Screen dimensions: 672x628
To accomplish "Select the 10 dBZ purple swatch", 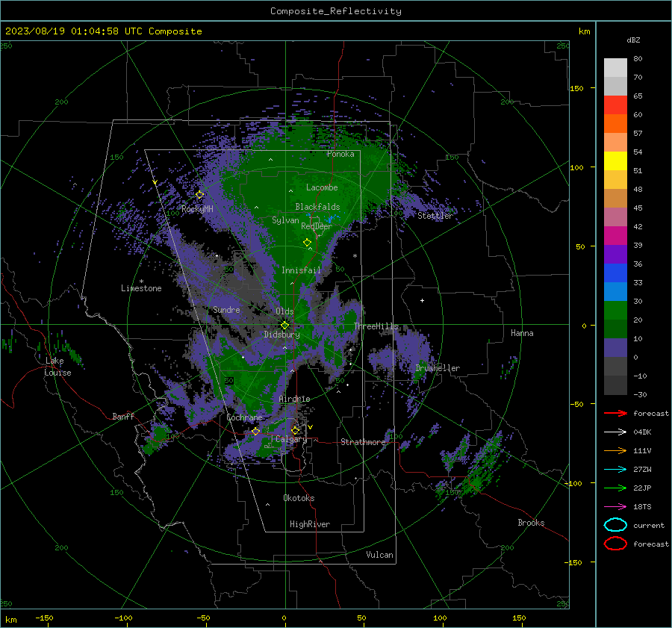I will click(615, 348).
